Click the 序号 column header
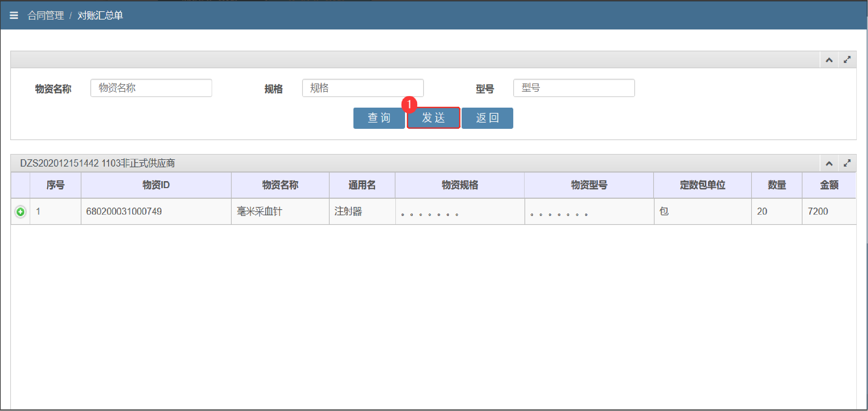The width and height of the screenshot is (868, 411). (x=56, y=185)
